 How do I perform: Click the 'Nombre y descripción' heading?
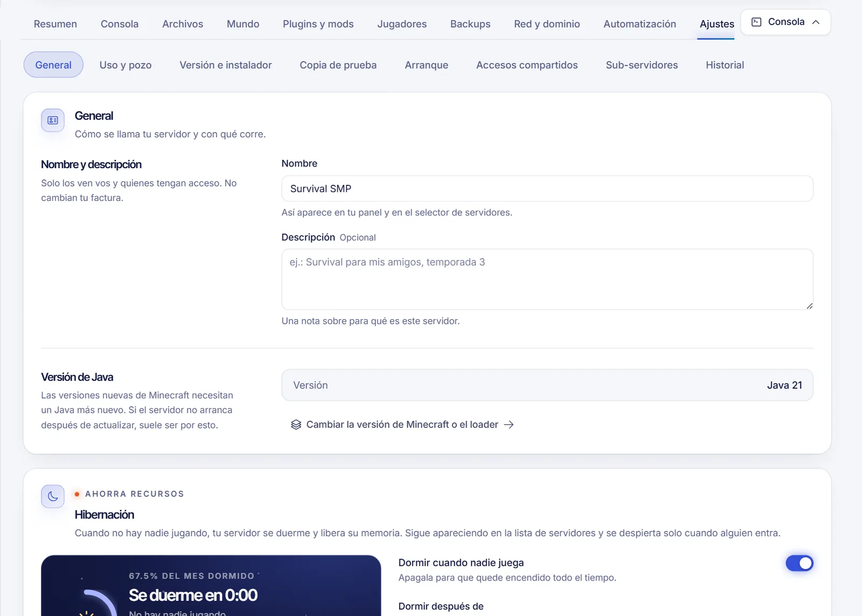[x=91, y=164]
